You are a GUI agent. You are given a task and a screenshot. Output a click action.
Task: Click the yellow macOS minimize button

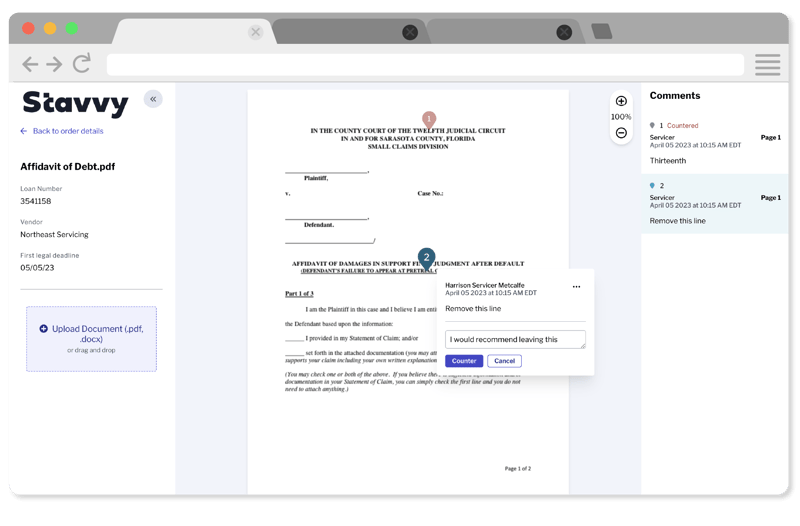(50, 28)
